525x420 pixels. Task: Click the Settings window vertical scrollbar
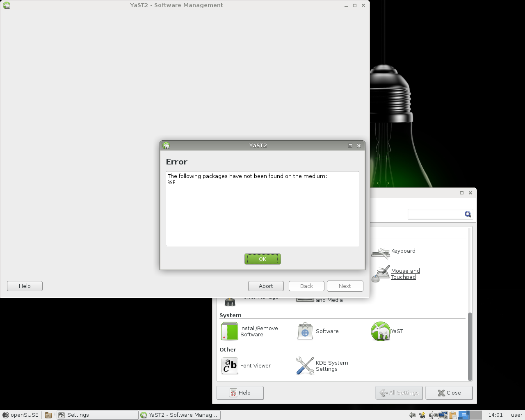click(470, 347)
